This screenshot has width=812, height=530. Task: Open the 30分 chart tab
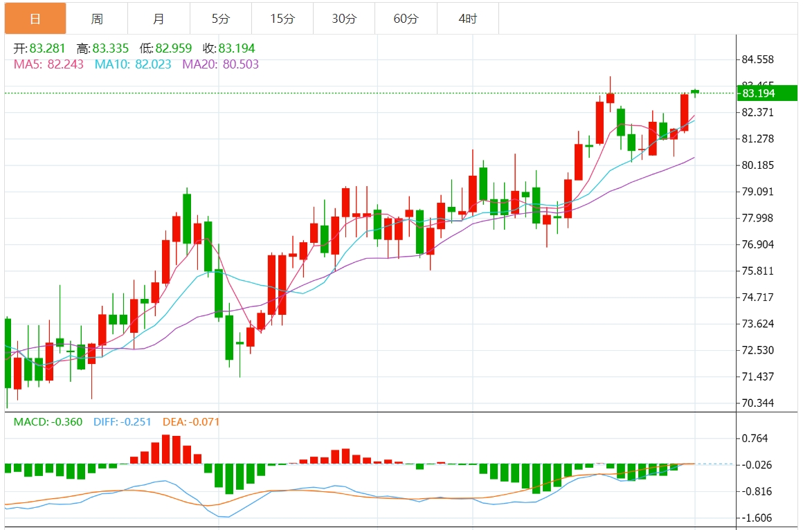pos(344,19)
